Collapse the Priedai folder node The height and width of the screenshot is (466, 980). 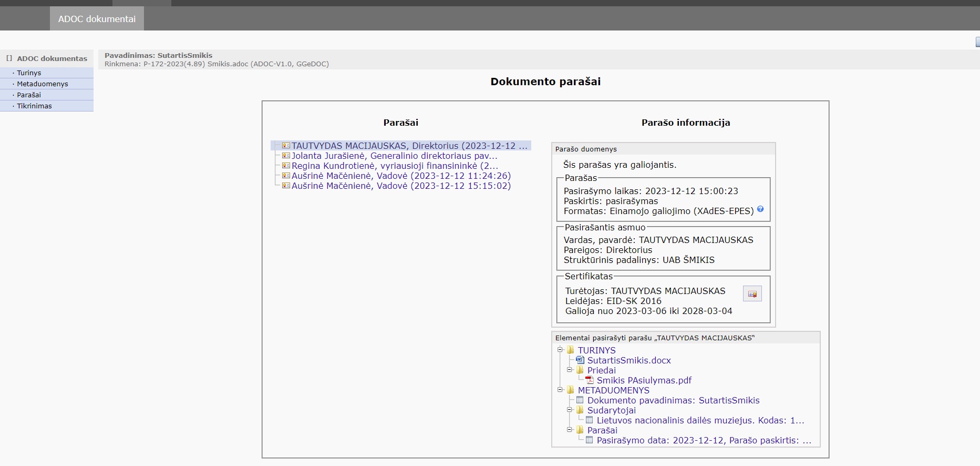click(x=570, y=370)
